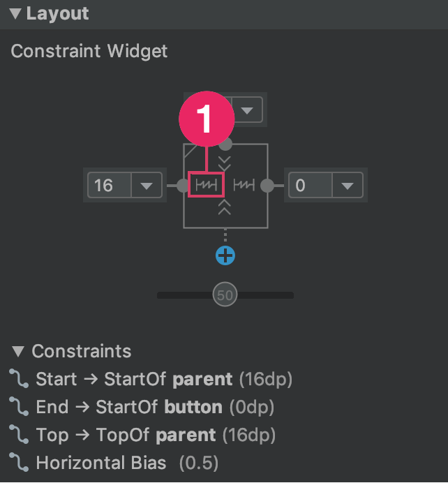Open the right margin 0 dropdown arrow
This screenshot has width=448, height=483.
348,186
